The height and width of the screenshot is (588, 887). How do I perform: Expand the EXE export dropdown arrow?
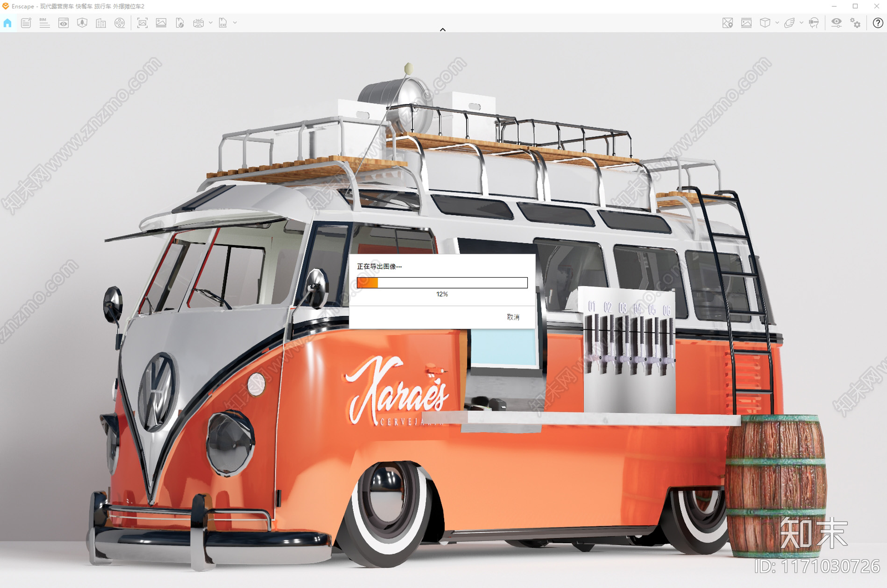(x=235, y=23)
